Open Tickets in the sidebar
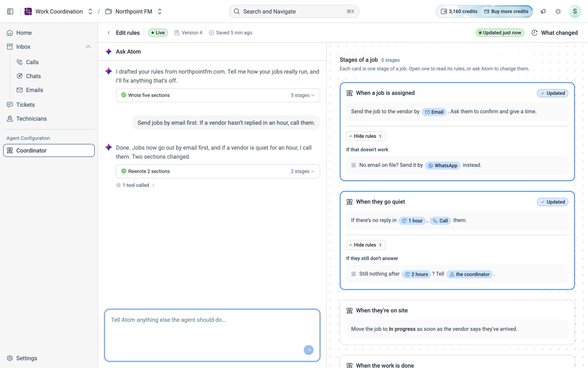The width and height of the screenshot is (588, 368). tap(49, 105)
